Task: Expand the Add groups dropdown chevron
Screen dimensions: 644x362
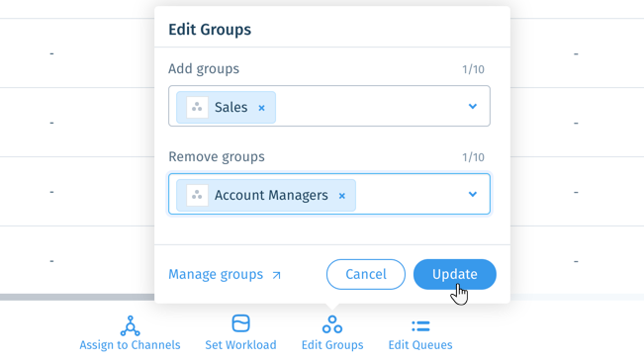Action: coord(473,106)
